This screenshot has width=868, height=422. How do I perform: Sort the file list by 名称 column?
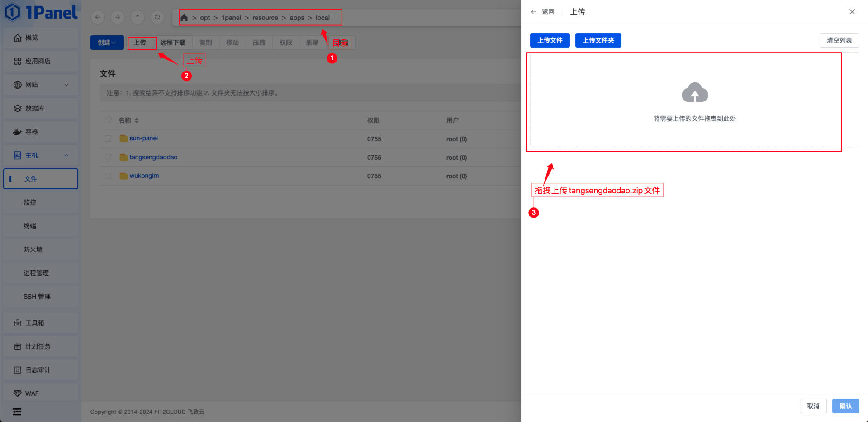click(x=136, y=120)
